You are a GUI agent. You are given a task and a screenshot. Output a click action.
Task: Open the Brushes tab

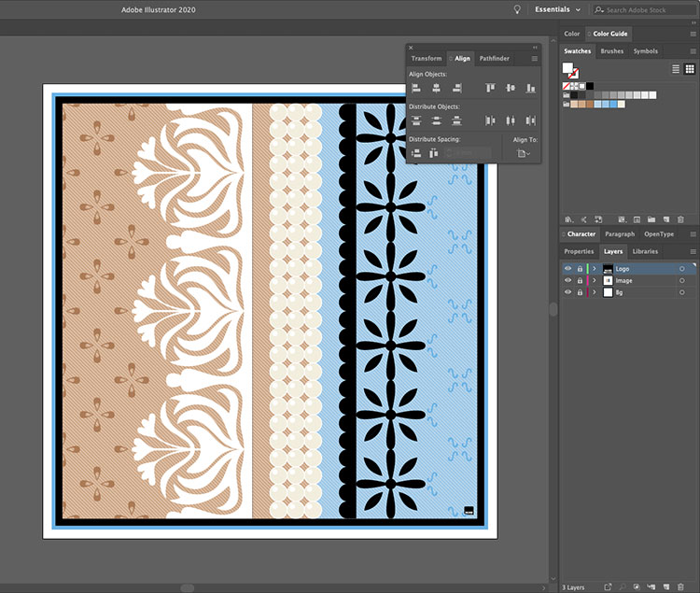coord(612,51)
